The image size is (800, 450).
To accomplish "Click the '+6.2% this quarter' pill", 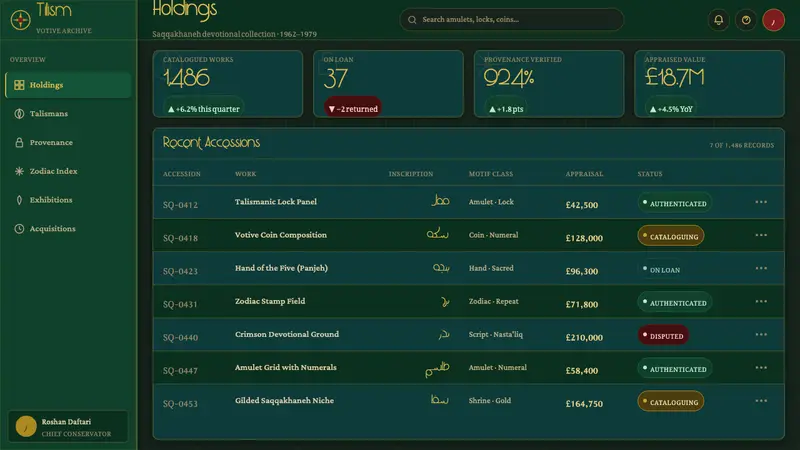I will [204, 109].
